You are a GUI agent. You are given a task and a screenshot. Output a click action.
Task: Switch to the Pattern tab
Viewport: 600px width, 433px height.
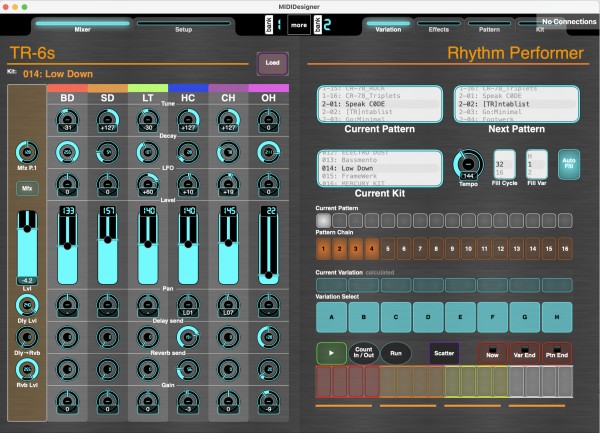pyautogui.click(x=489, y=26)
